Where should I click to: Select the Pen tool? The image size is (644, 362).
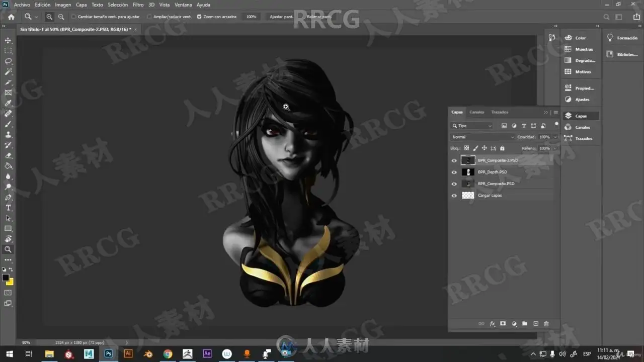tap(8, 197)
